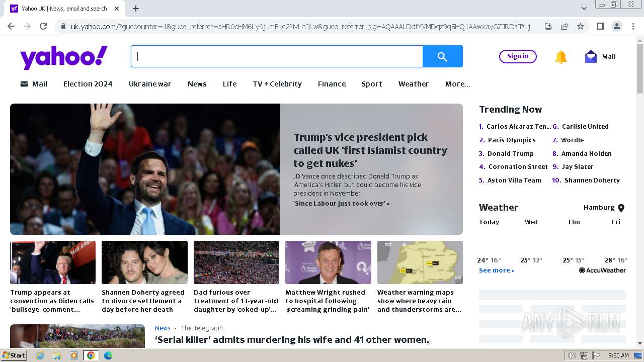Open Election 2024 section

coord(88,84)
